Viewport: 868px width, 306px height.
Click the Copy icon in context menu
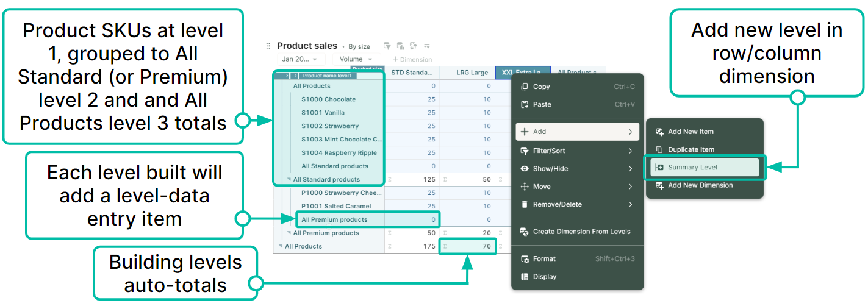click(x=524, y=87)
